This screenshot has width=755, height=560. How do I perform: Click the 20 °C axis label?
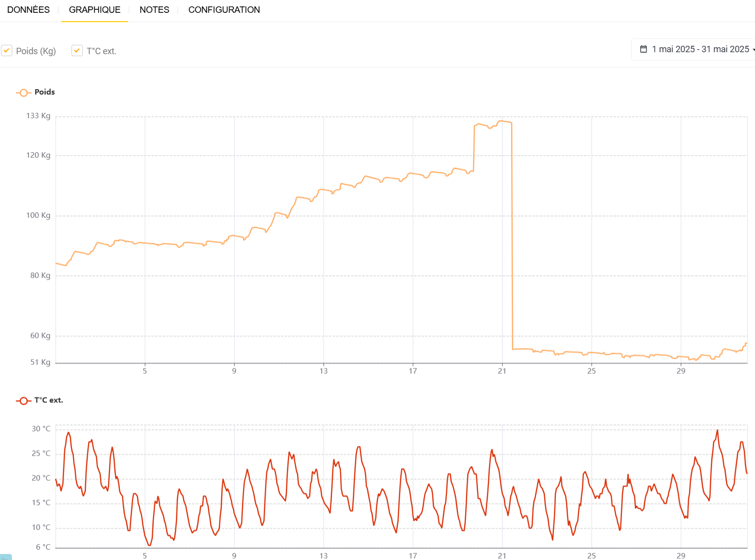point(41,478)
